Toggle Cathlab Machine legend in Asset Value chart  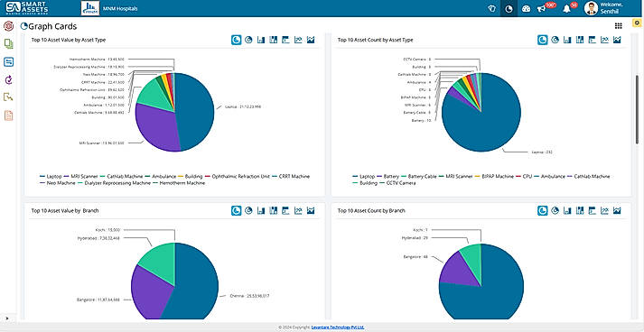pyautogui.click(x=123, y=177)
